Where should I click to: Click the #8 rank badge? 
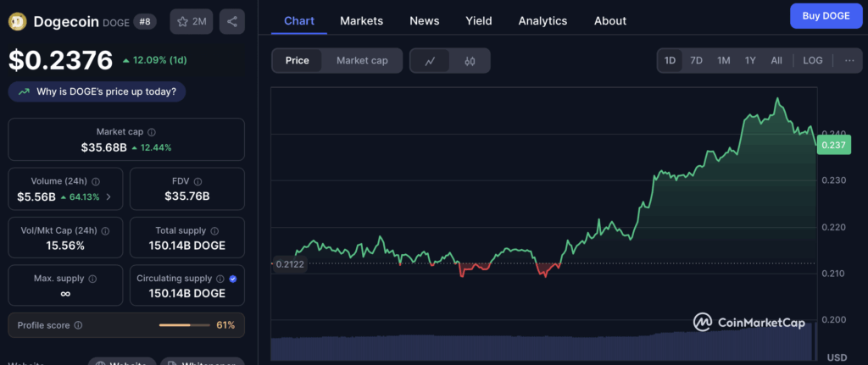tap(145, 21)
